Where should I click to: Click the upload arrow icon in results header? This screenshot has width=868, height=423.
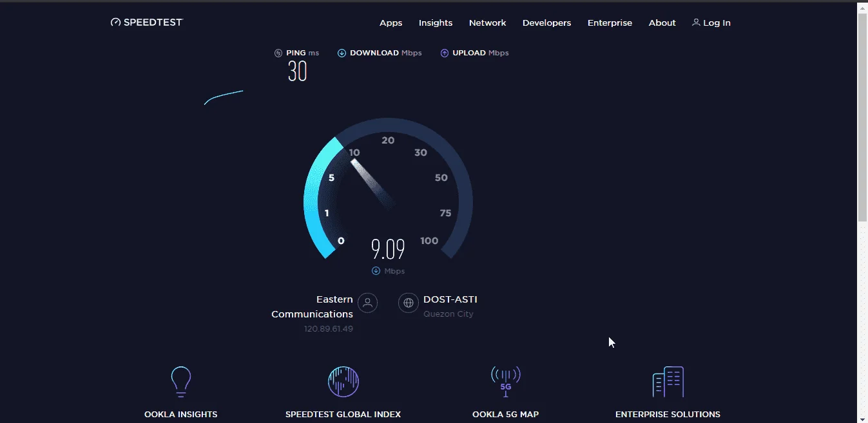444,53
